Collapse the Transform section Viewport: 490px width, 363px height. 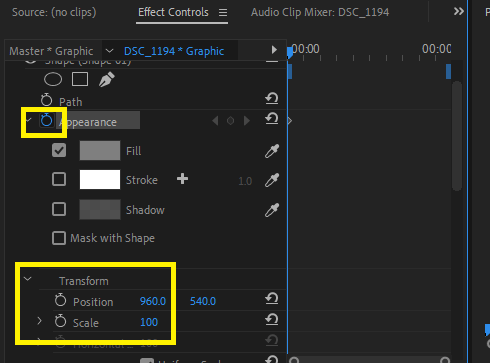28,279
